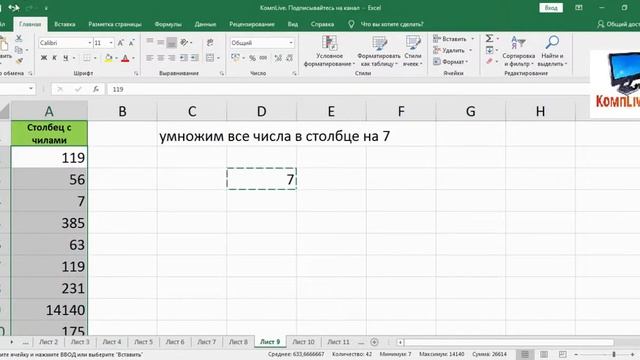Select sheet tab Лист 10

(x=303, y=342)
